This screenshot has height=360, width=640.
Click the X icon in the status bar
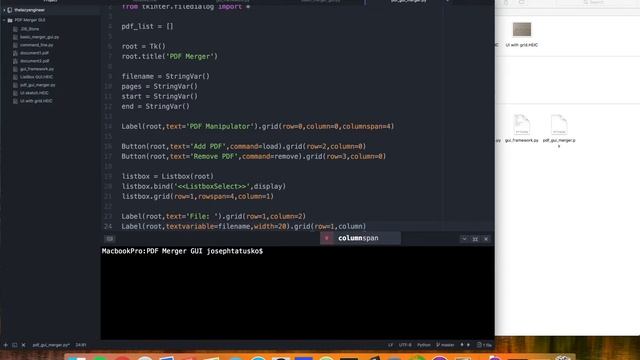tap(24, 345)
